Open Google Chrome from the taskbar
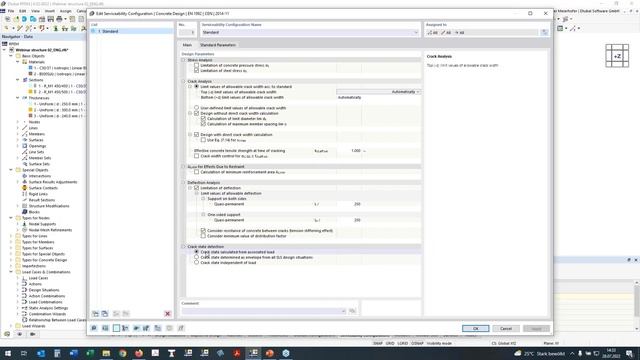The width and height of the screenshot is (640, 360). pyautogui.click(x=122, y=353)
